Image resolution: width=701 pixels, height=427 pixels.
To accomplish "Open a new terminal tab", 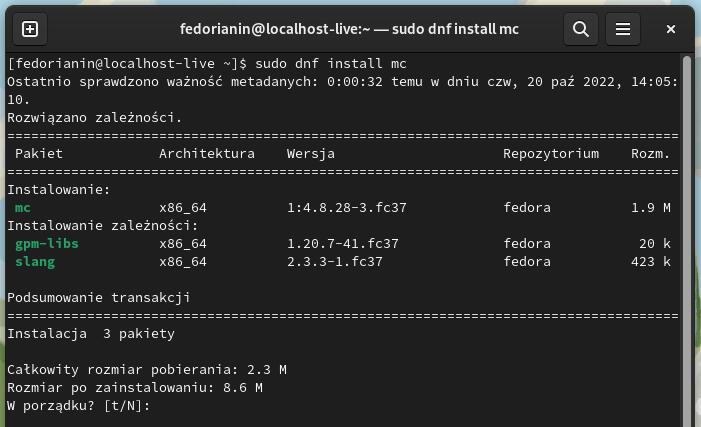I will 30,30.
